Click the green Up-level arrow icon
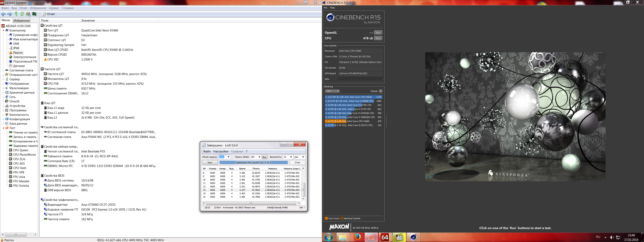 16,14
